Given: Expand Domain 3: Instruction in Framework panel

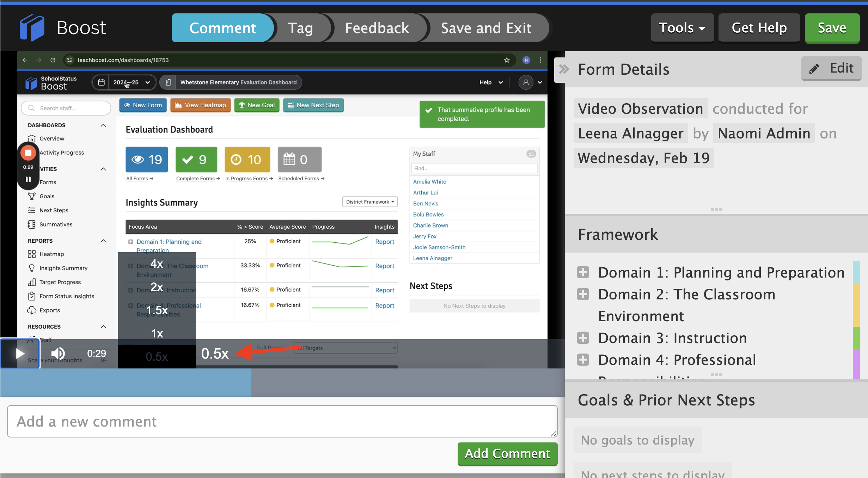Looking at the screenshot, I should click(x=583, y=338).
